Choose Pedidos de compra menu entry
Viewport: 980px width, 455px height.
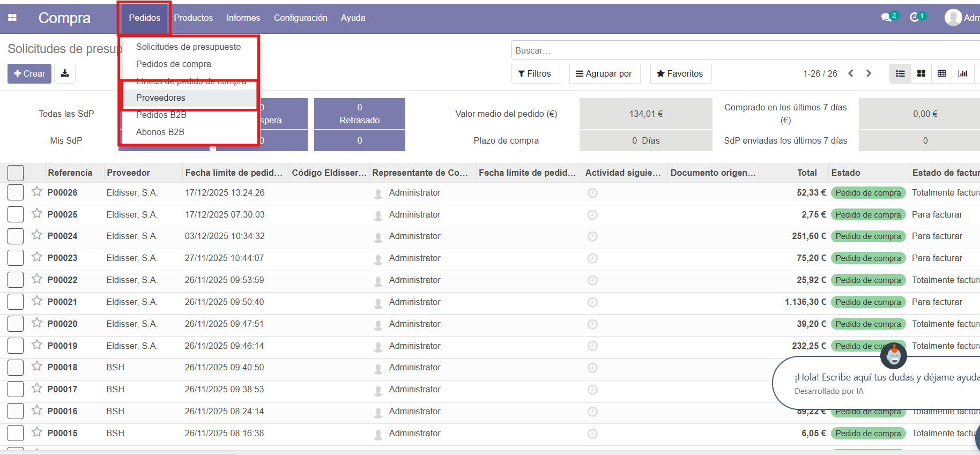tap(174, 64)
